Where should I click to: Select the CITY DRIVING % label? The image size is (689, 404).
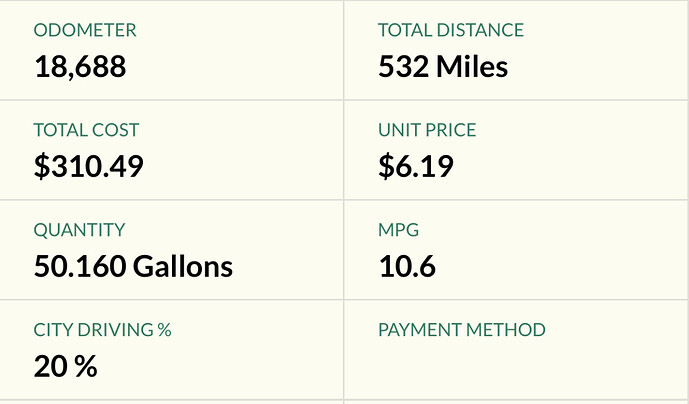coord(102,330)
